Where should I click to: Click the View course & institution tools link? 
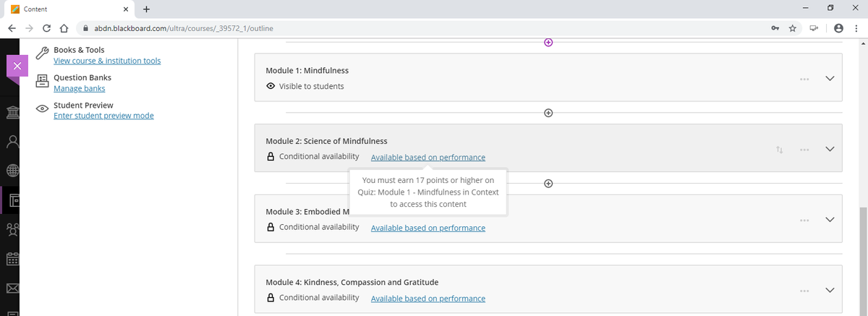107,61
